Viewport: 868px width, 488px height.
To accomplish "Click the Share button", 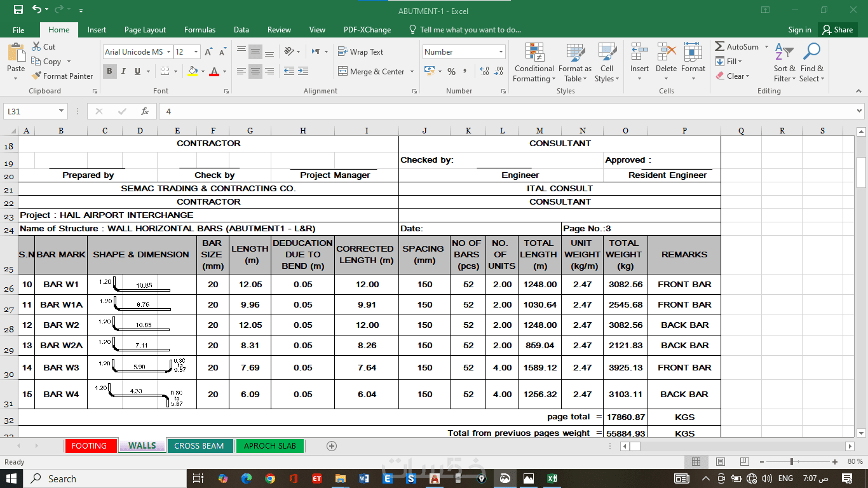I will pyautogui.click(x=837, y=30).
